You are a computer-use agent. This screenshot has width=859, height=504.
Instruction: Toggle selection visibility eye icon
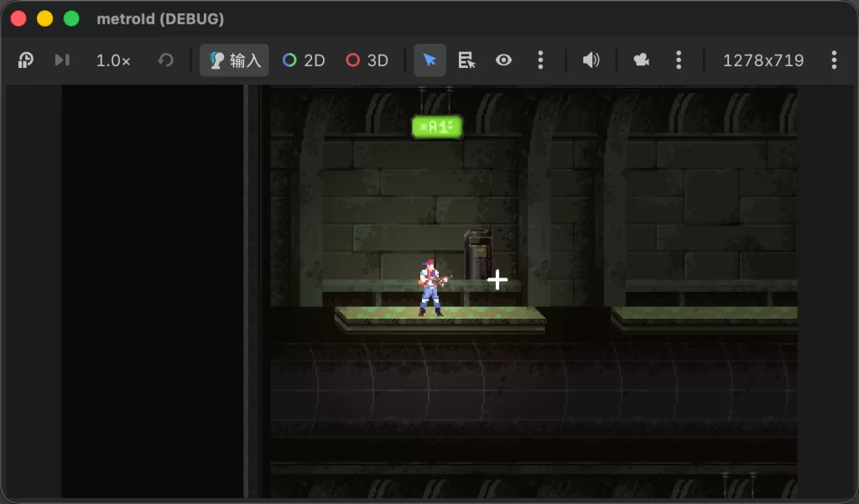coord(503,60)
